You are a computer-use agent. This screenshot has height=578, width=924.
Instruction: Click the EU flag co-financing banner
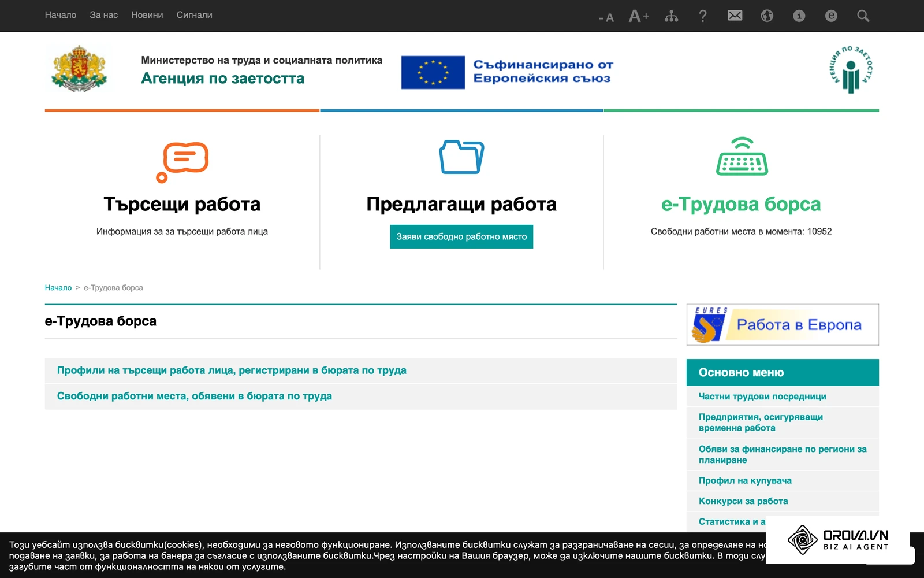click(507, 72)
